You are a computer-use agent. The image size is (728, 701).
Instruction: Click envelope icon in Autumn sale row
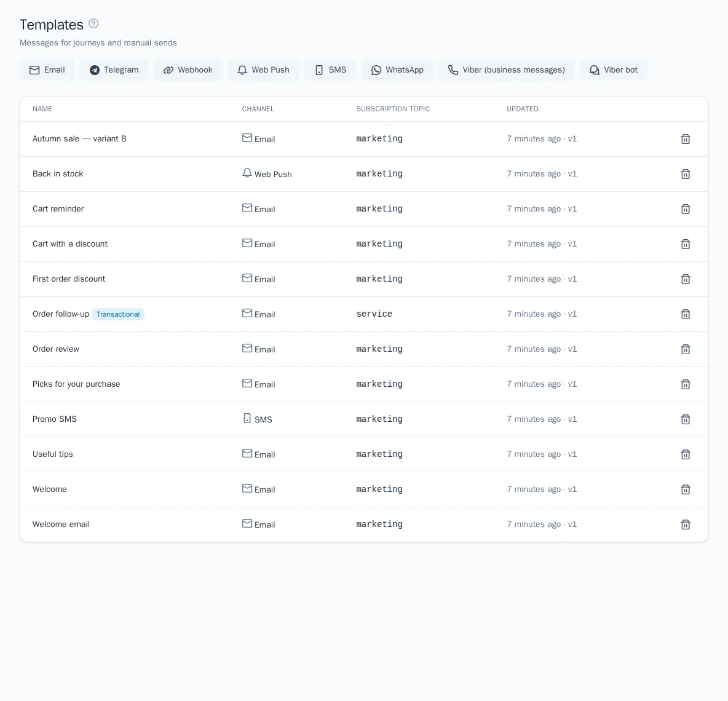click(x=247, y=138)
